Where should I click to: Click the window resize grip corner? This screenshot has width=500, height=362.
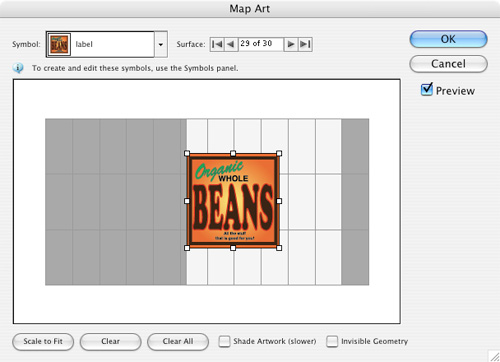(494, 356)
